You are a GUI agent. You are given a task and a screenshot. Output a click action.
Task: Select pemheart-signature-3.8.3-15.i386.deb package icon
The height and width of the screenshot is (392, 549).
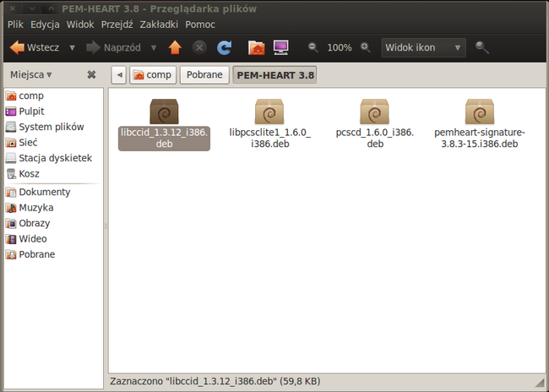480,112
